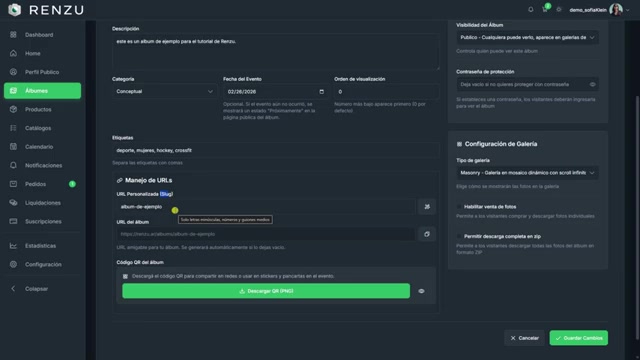
Task: Click the Notificaciones bell icon in sidebar
Action: (13, 165)
